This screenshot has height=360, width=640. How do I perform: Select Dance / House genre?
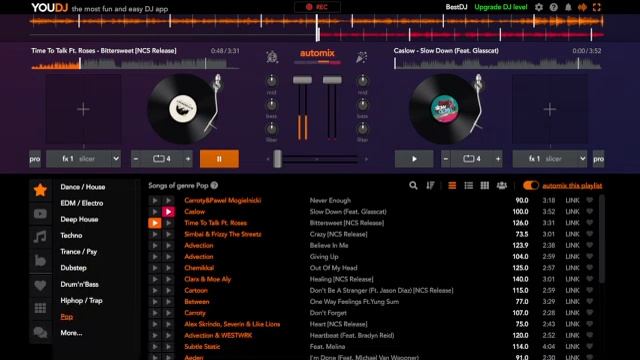(83, 187)
